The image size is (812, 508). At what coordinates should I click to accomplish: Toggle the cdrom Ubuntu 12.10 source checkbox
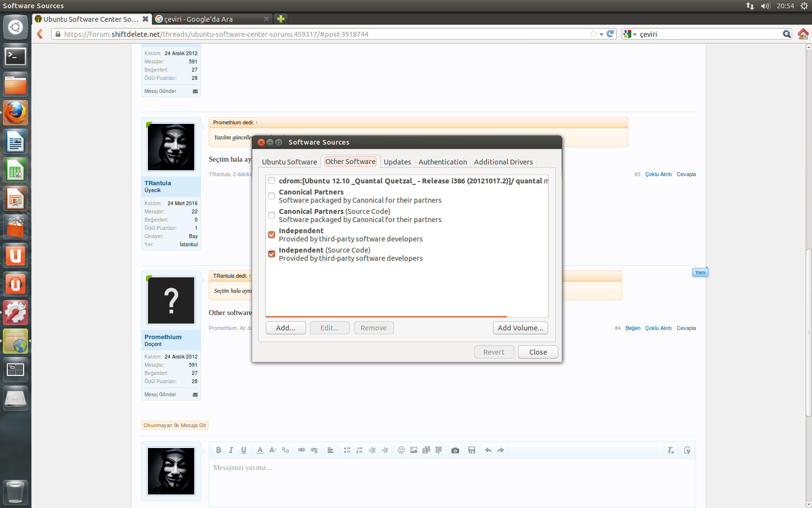click(272, 180)
